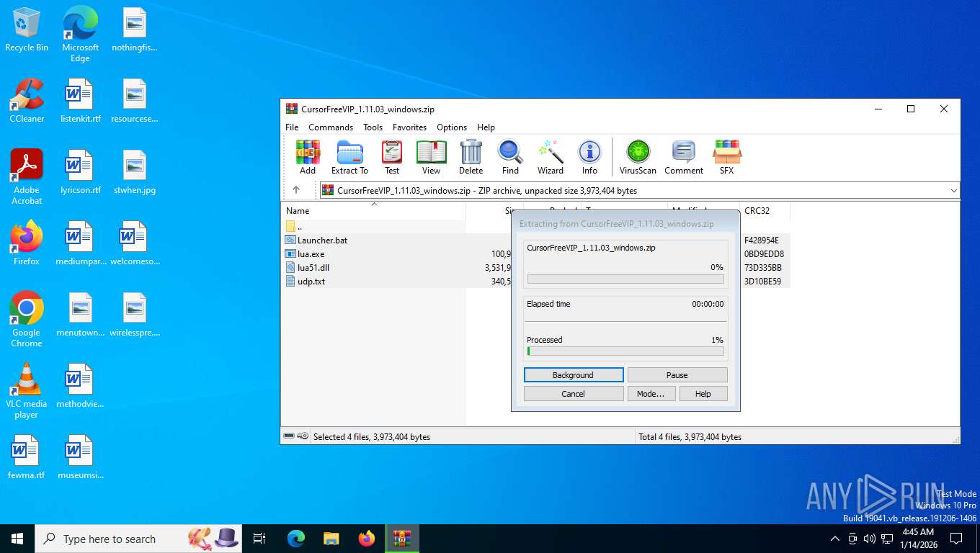Open Edge from the taskbar
Screen dimensions: 980x553
(x=295, y=539)
